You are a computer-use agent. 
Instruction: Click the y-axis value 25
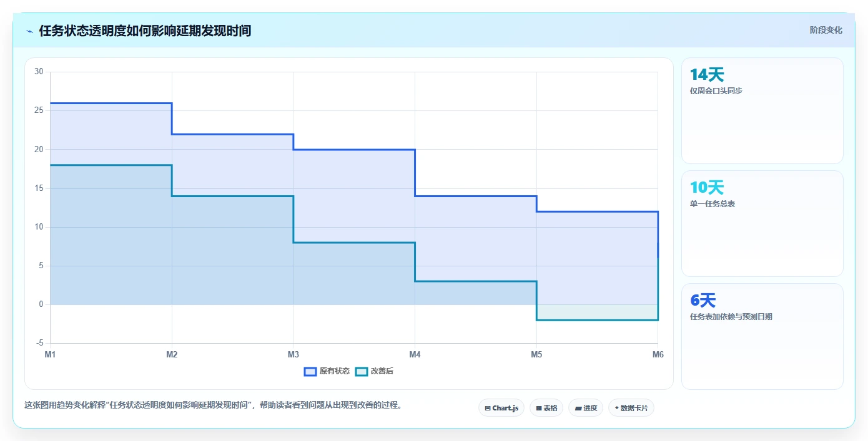click(x=39, y=110)
